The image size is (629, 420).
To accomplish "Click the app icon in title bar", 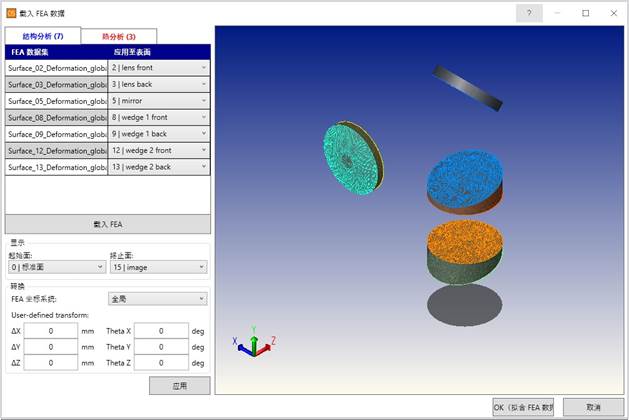I will 11,13.
